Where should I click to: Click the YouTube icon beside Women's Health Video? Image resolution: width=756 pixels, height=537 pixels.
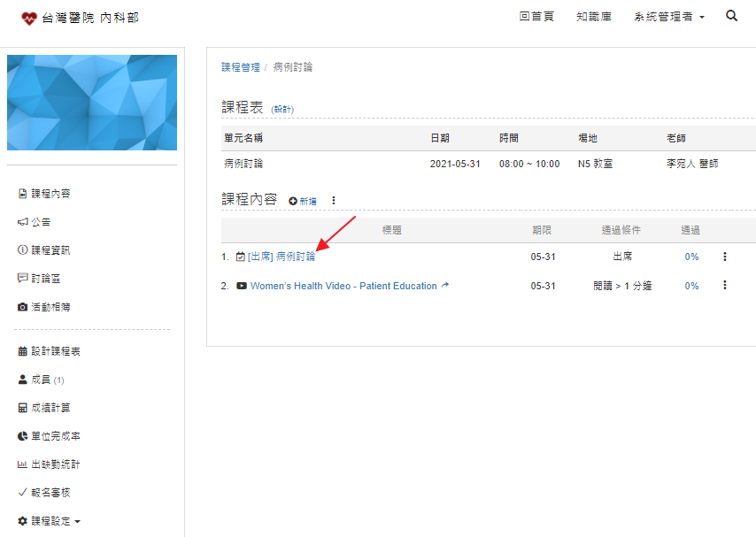pos(242,286)
